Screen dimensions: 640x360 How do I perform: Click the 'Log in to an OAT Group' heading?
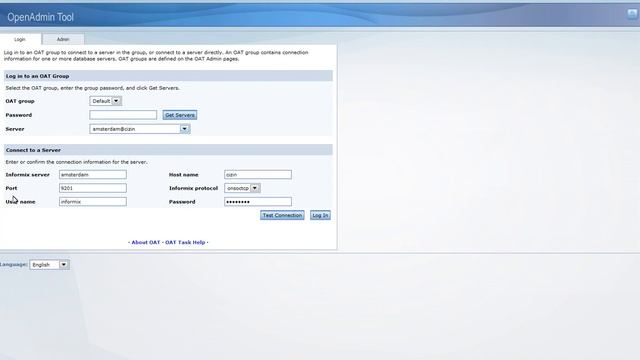[37, 76]
